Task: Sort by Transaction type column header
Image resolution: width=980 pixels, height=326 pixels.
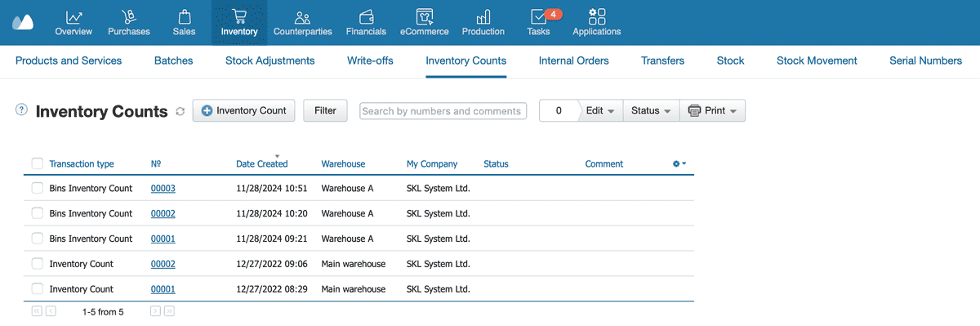Action: click(x=82, y=163)
